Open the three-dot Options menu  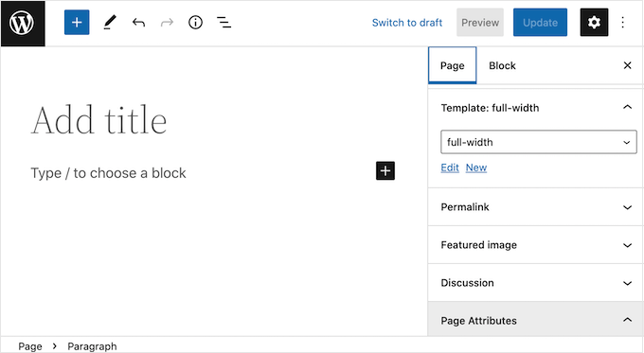point(623,22)
